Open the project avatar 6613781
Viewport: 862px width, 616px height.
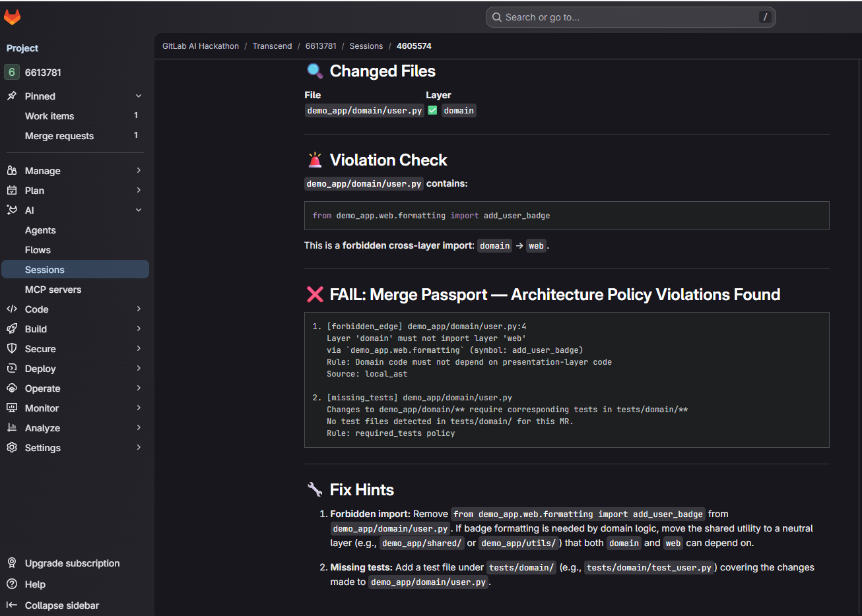(x=11, y=73)
